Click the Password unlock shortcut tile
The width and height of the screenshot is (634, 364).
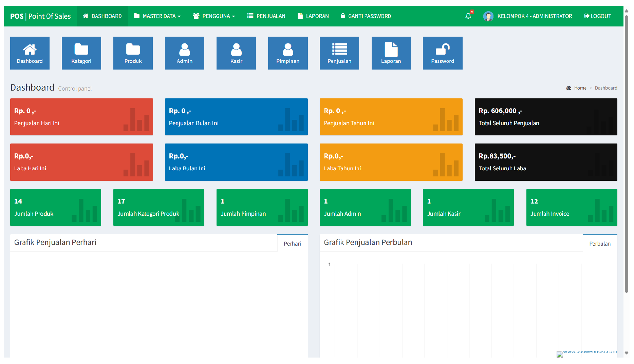point(443,53)
